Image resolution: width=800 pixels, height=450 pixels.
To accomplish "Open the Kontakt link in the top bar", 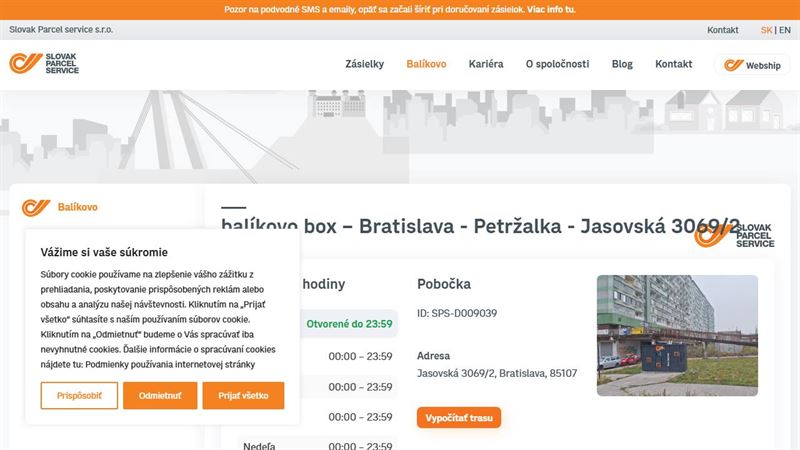I will (722, 30).
